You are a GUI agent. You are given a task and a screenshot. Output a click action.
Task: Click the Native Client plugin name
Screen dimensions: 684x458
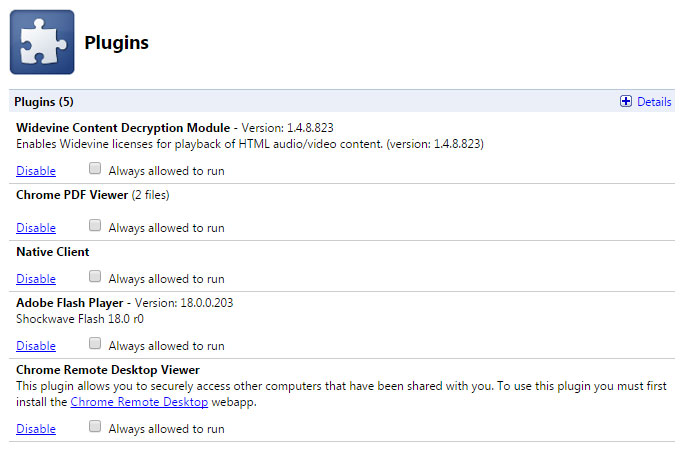click(53, 252)
